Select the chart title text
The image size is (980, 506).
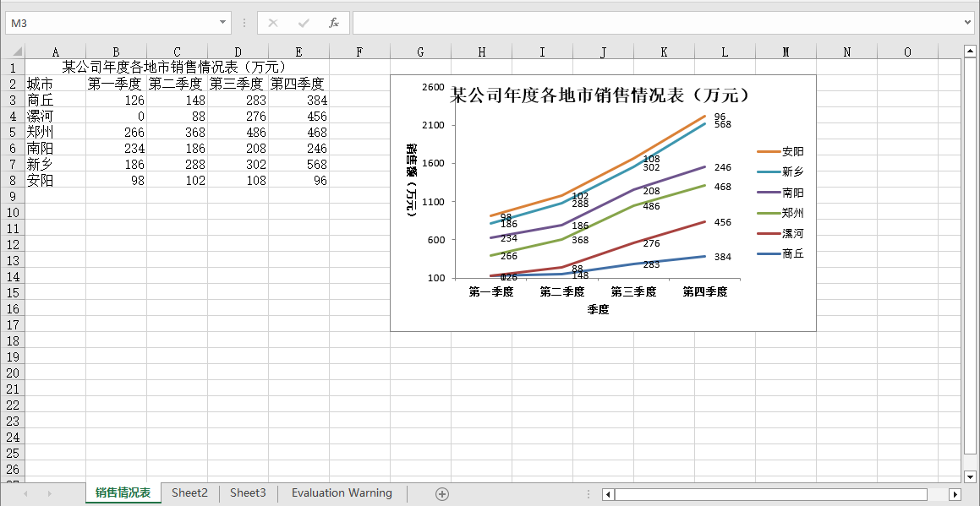click(599, 95)
